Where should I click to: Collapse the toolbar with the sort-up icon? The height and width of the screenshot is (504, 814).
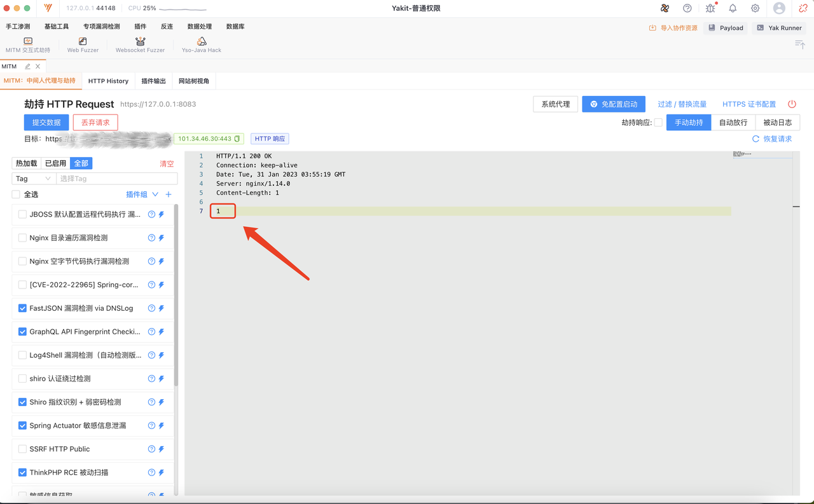[x=800, y=44]
